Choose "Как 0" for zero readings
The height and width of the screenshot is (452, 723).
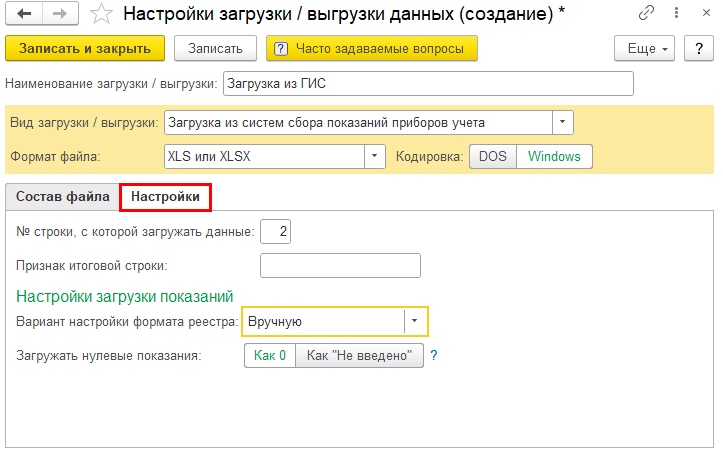coord(270,355)
